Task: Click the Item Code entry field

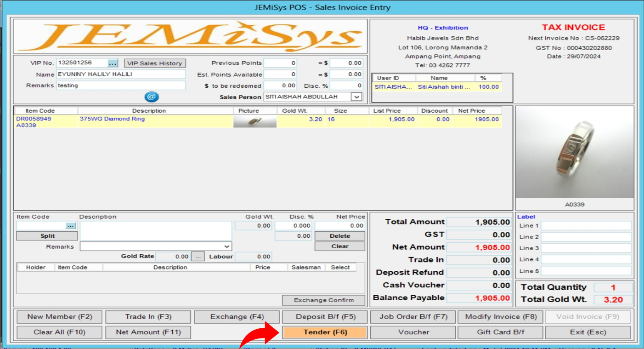Action: point(41,226)
